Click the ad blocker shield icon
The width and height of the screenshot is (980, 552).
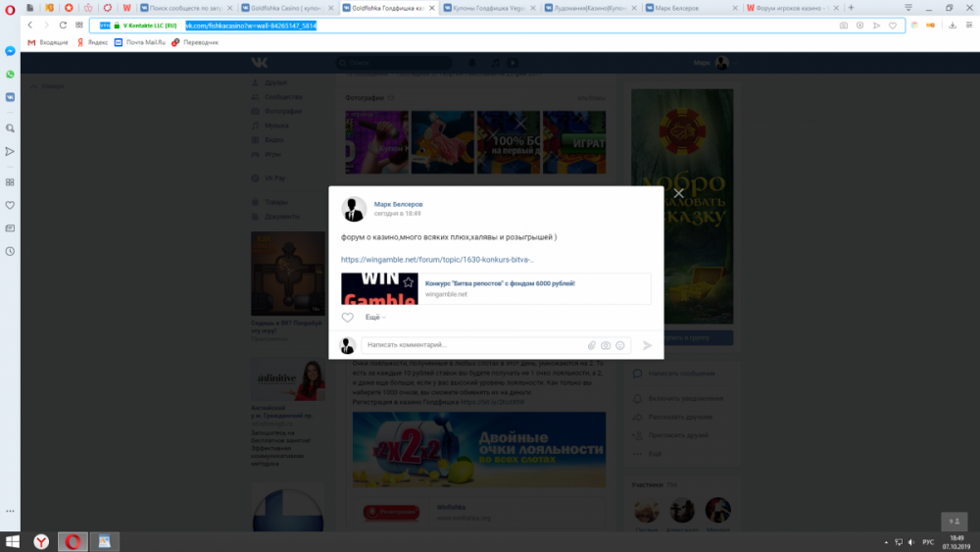click(x=860, y=25)
